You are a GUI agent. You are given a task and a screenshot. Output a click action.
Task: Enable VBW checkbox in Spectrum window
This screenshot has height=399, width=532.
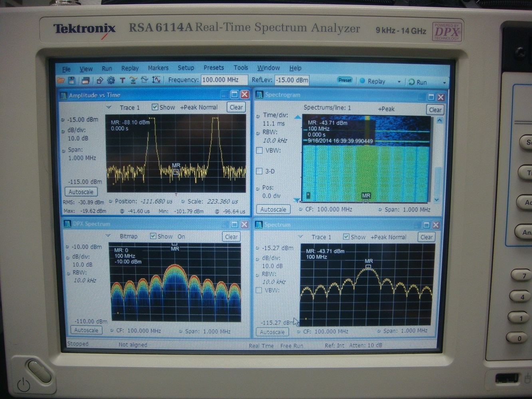tap(258, 290)
